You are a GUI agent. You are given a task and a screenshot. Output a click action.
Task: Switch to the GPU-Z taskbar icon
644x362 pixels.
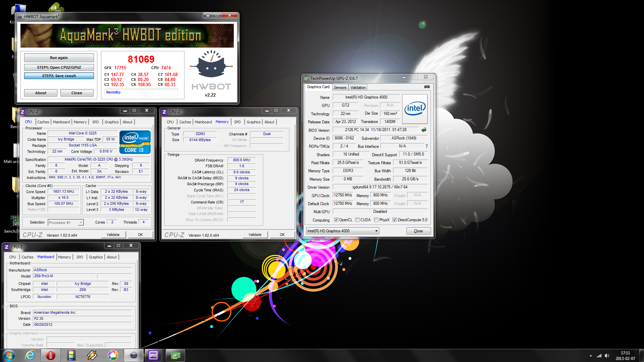click(x=175, y=355)
